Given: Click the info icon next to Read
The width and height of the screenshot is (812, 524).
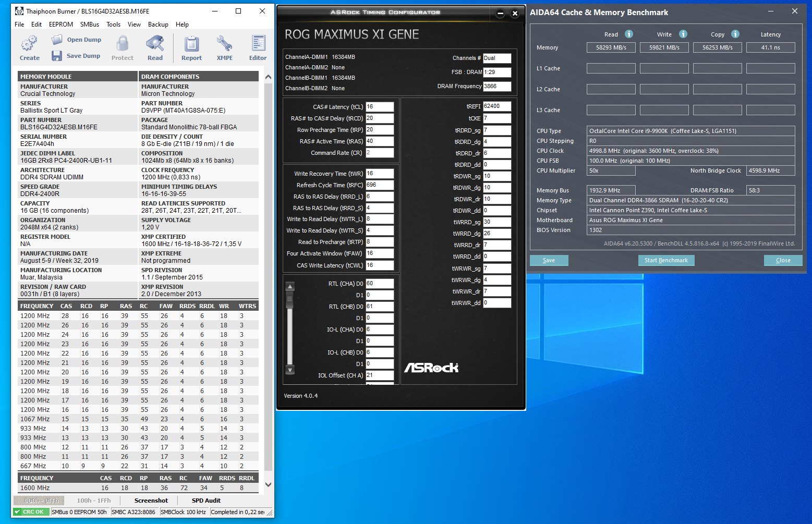Looking at the screenshot, I should click(629, 34).
